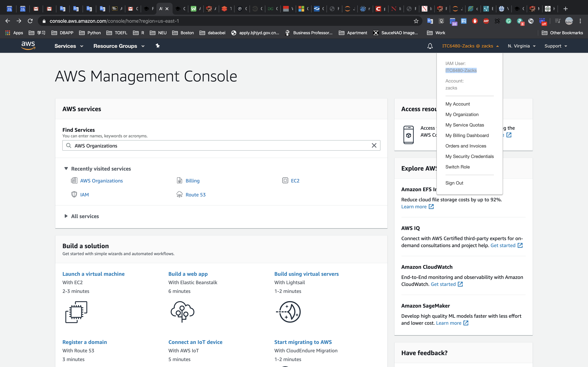This screenshot has height=367, width=588.
Task: Bookmark this page with the star icon
Action: click(x=416, y=21)
